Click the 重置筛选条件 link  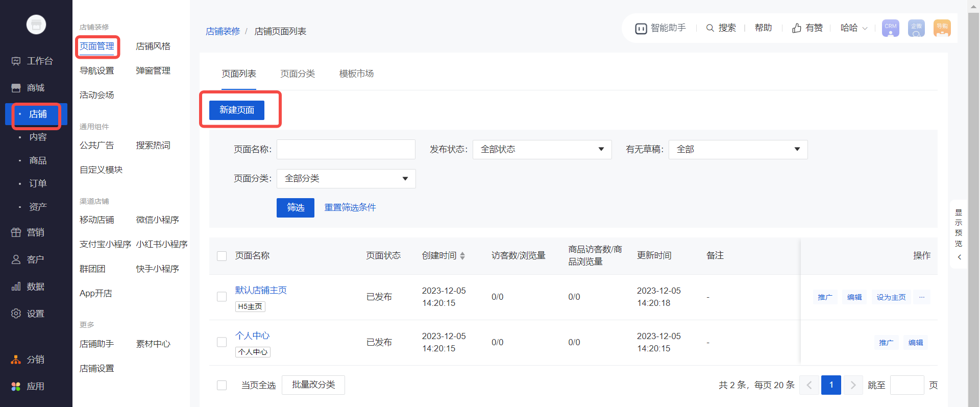pos(350,207)
